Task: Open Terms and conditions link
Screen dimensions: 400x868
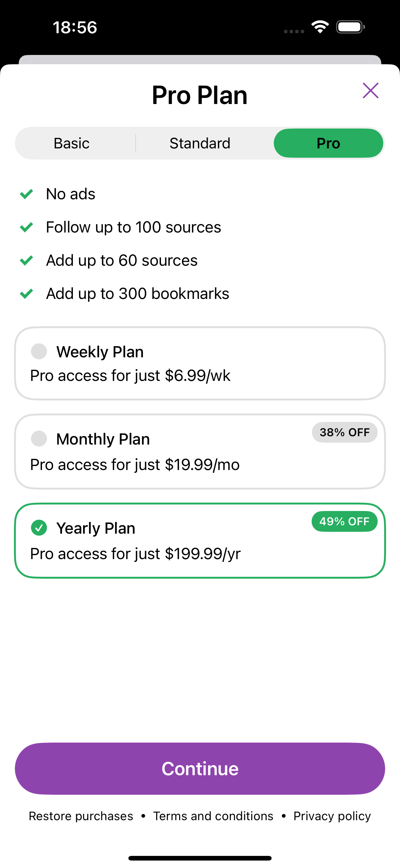Action: [213, 816]
